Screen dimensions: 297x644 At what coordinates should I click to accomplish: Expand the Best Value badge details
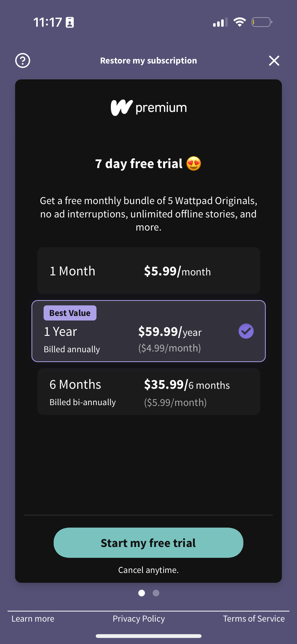point(70,313)
